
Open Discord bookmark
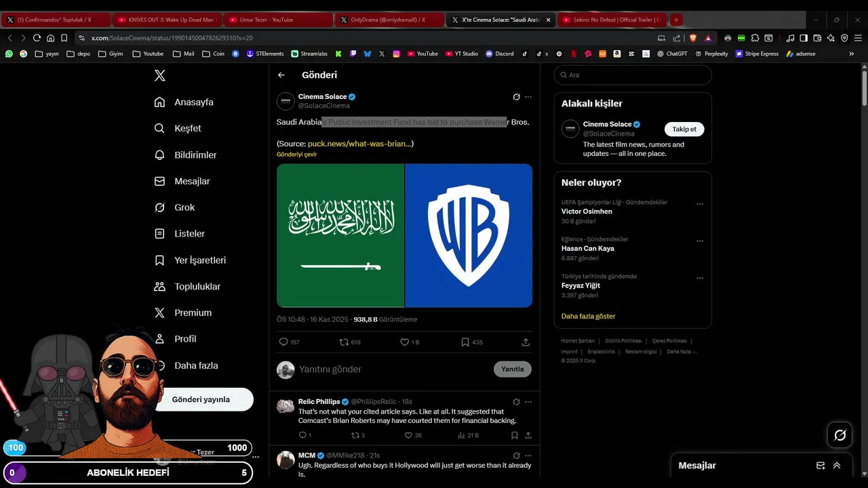(500, 54)
